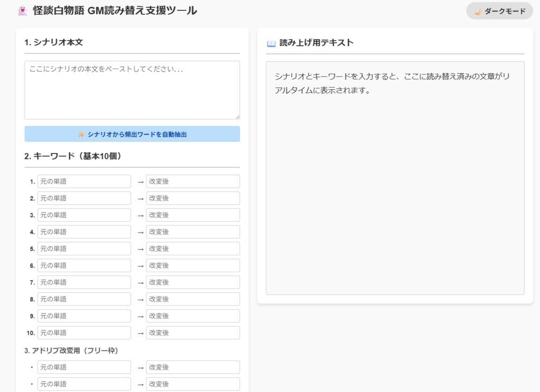Click keyword row 7 元の単語 field
Viewport: 540px width, 392px height.
(x=84, y=282)
